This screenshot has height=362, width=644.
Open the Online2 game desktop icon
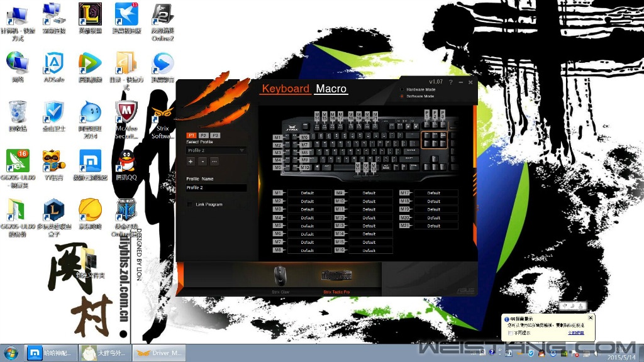[x=163, y=22]
